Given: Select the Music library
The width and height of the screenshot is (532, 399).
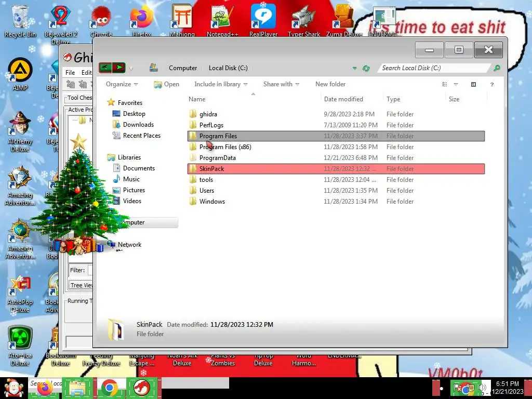Looking at the screenshot, I should pyautogui.click(x=131, y=179).
